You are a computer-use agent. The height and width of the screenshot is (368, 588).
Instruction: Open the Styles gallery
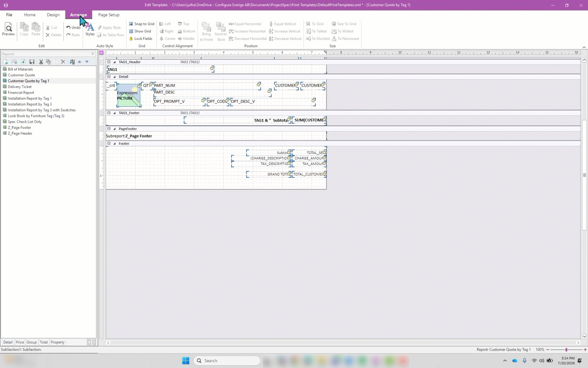coord(90,29)
